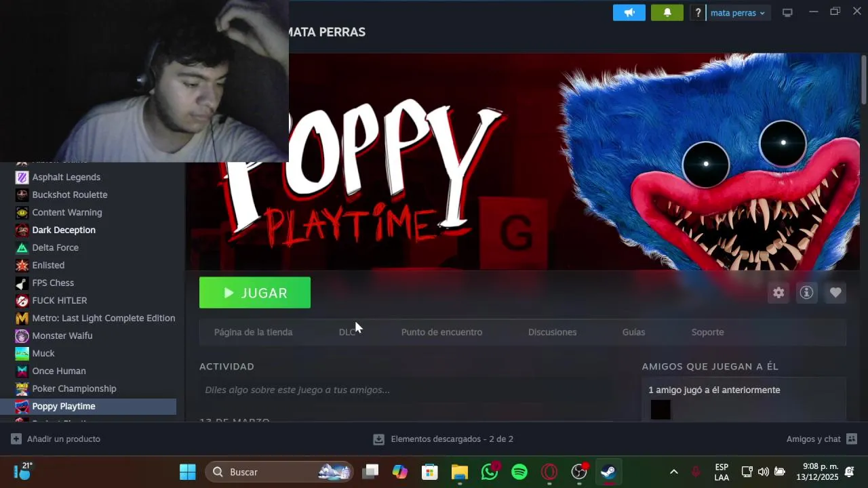Switch to Big Picture mode icon

(787, 13)
